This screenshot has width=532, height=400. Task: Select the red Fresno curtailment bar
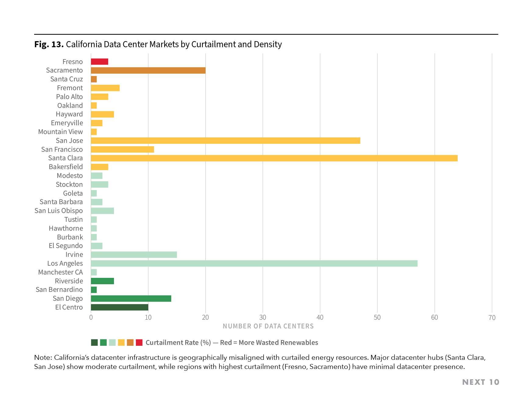pos(100,62)
